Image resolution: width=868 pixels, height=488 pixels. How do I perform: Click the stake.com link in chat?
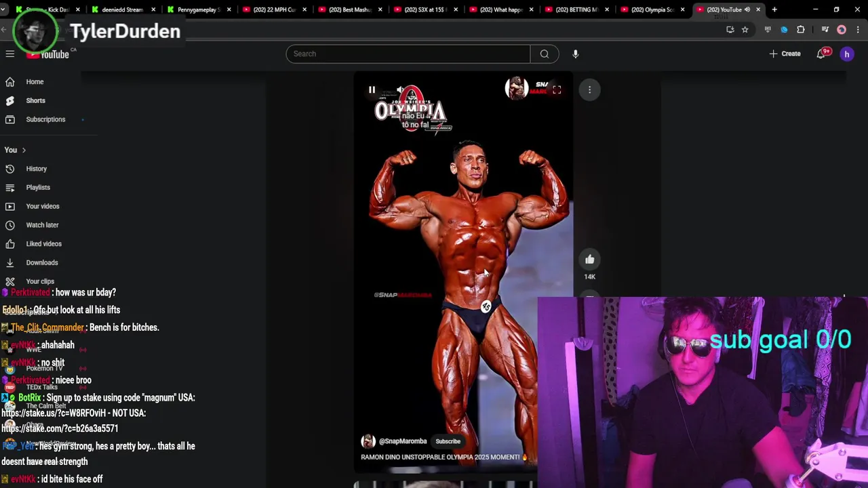pyautogui.click(x=60, y=429)
